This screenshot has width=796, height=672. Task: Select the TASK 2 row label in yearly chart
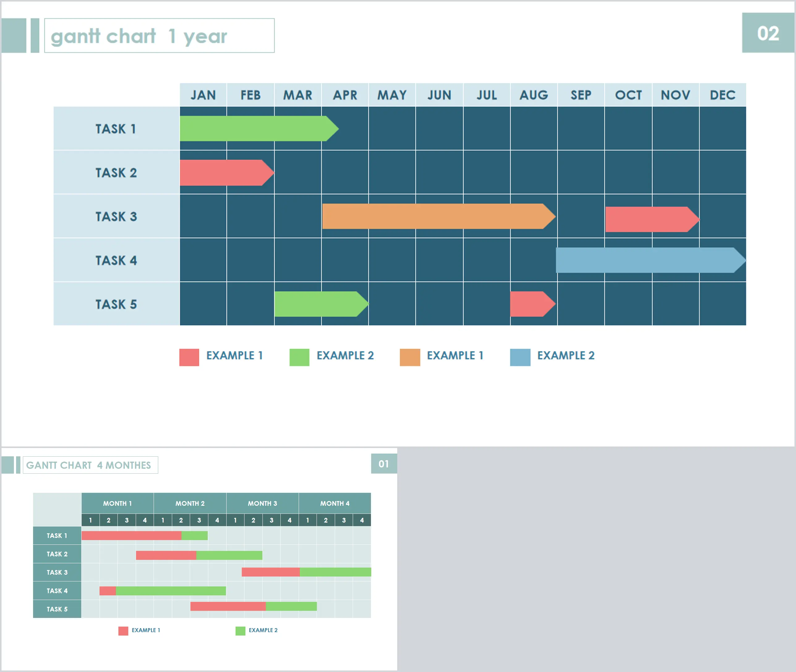click(116, 172)
